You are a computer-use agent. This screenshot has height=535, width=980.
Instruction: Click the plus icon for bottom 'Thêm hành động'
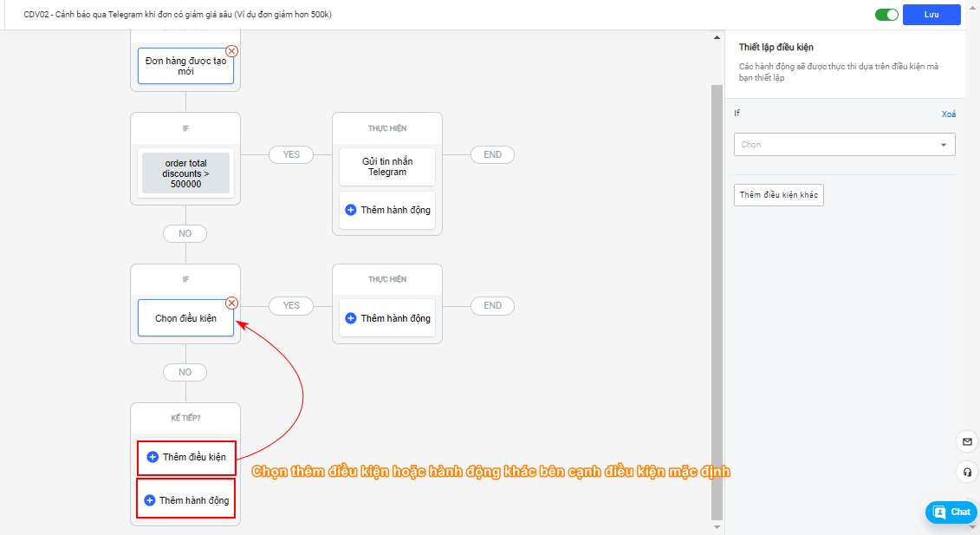coord(149,500)
